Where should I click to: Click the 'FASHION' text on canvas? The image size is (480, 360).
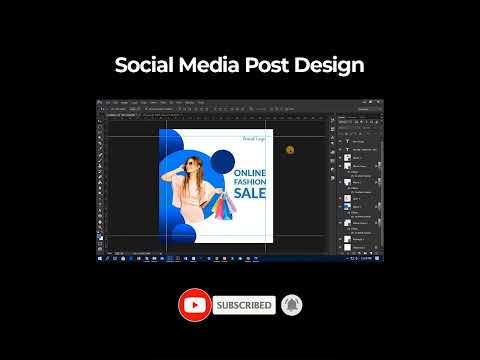click(250, 182)
